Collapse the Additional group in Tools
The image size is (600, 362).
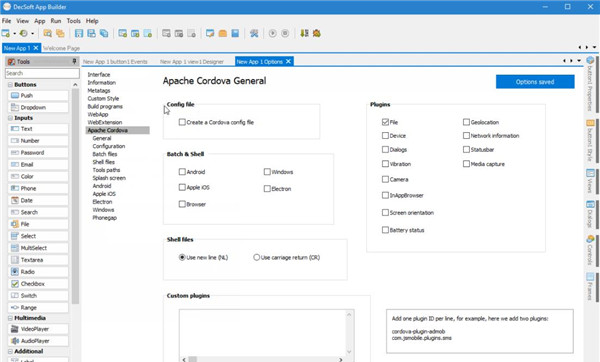(10, 351)
